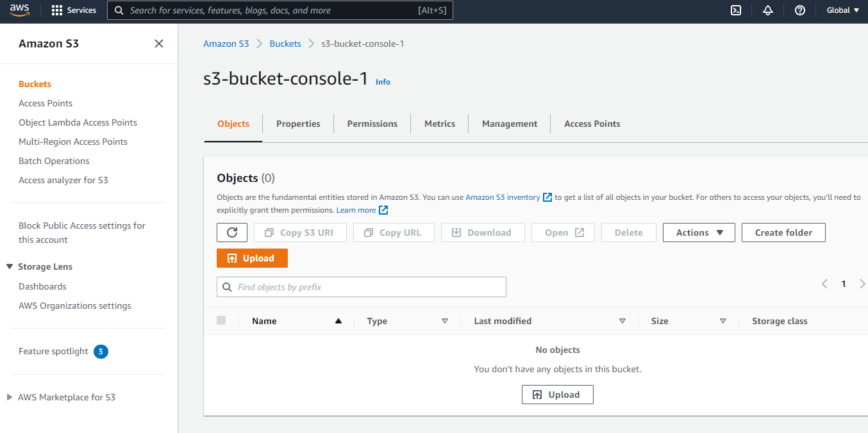Screen dimensions: 868x433
Task: Open the Actions dropdown
Action: (x=698, y=232)
